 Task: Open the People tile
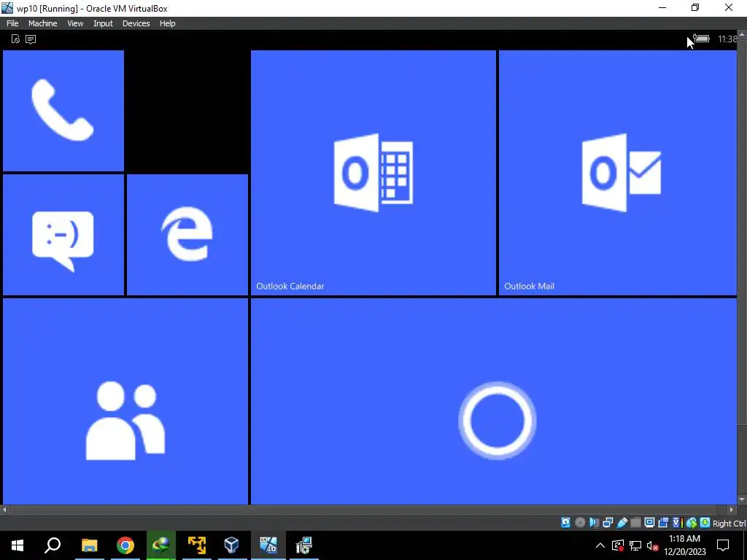coord(125,402)
